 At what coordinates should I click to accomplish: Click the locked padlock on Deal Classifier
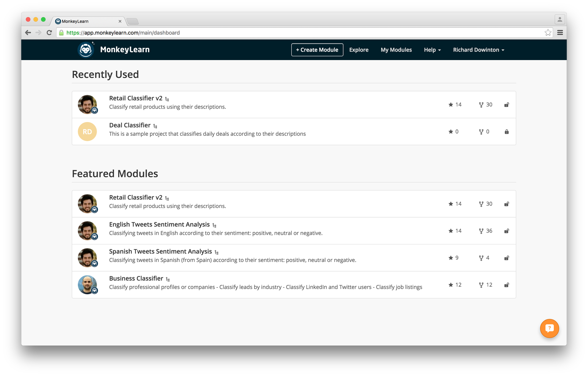507,132
